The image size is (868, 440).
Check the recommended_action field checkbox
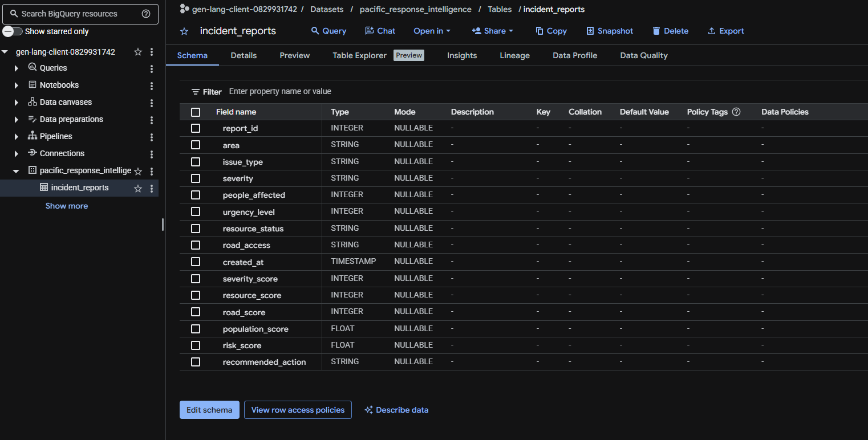pyautogui.click(x=196, y=362)
